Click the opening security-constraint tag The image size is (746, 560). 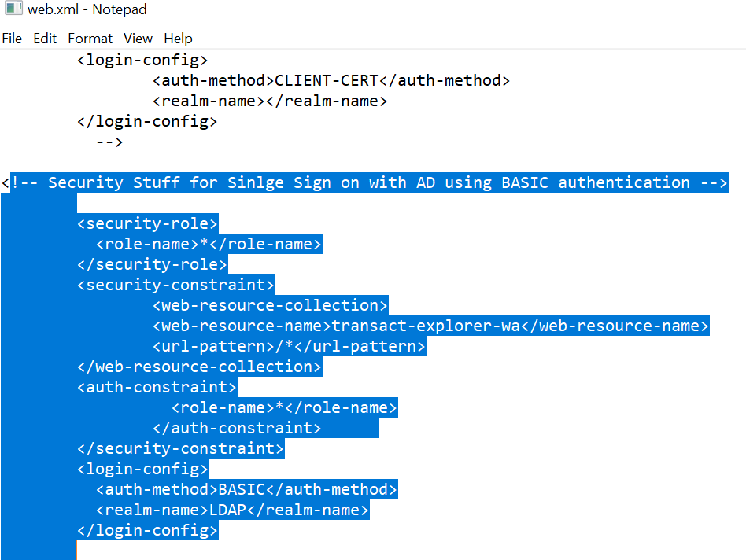[x=175, y=285]
